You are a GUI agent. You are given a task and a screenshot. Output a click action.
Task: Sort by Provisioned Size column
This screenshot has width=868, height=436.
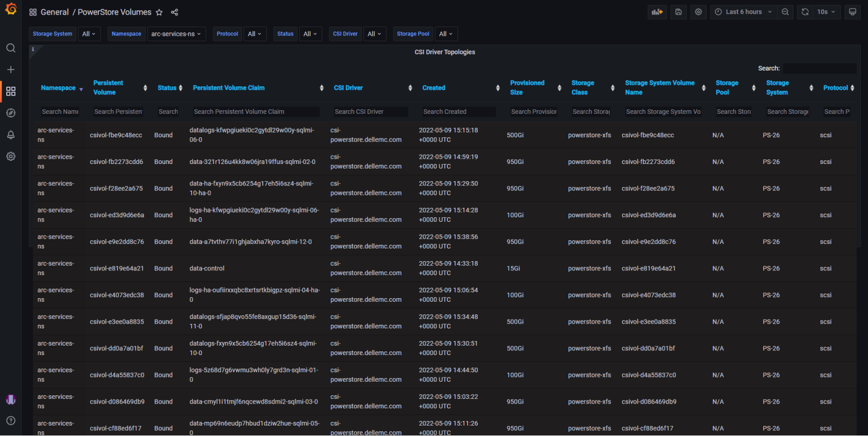coord(527,88)
